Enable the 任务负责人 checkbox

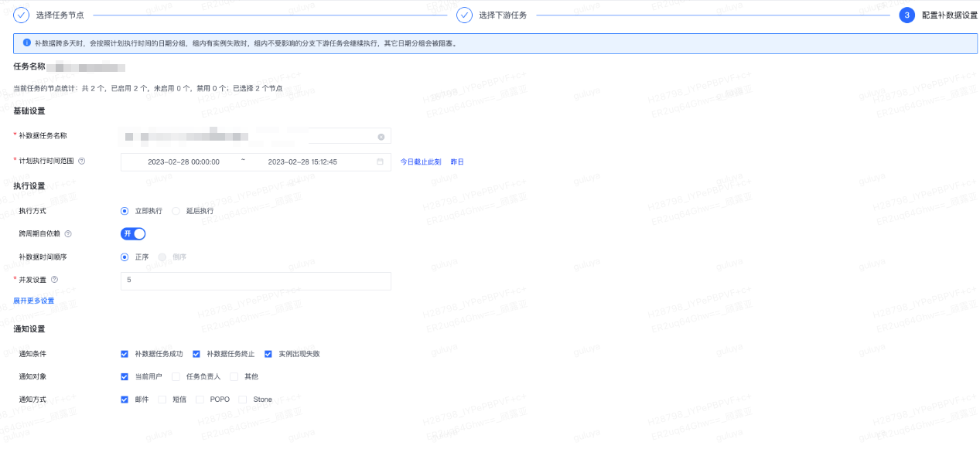176,377
